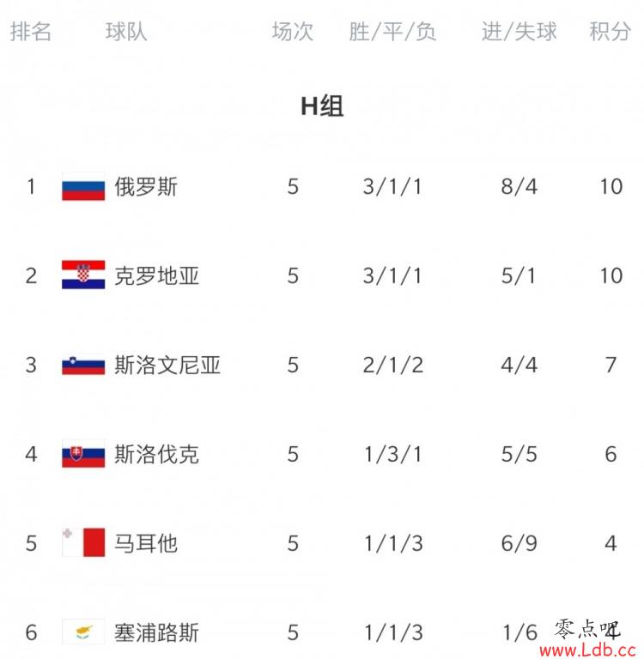
Task: Click the Cyprus flag icon
Action: [83, 632]
